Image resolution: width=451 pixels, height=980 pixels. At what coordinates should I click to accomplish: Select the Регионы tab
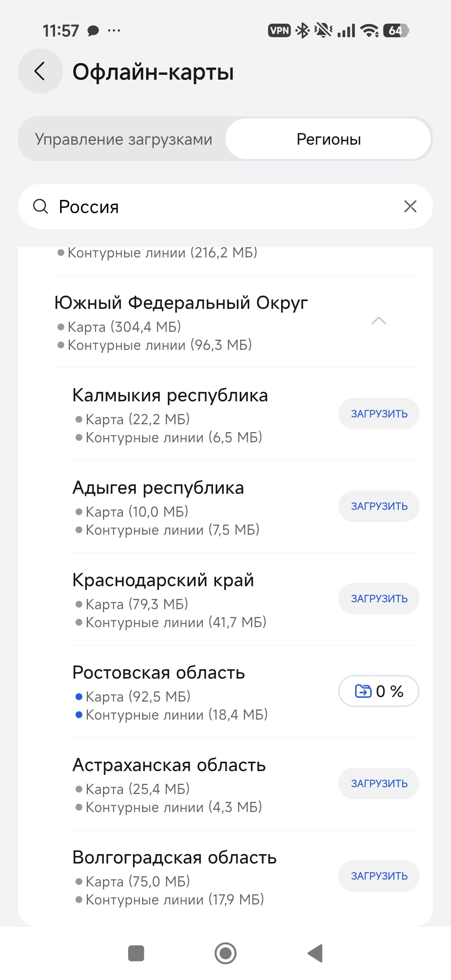point(328,139)
